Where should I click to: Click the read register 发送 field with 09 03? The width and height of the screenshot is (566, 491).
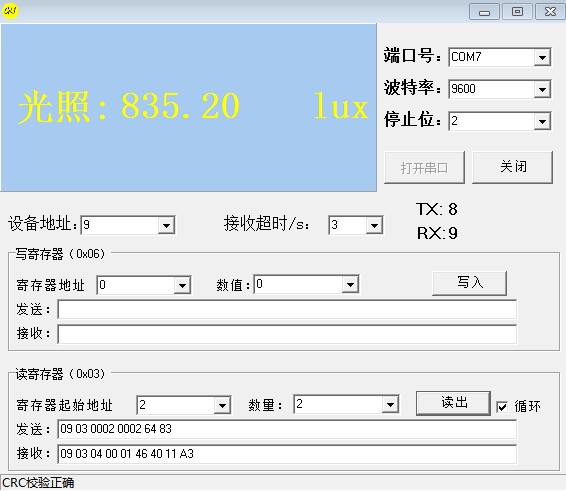[x=287, y=429]
